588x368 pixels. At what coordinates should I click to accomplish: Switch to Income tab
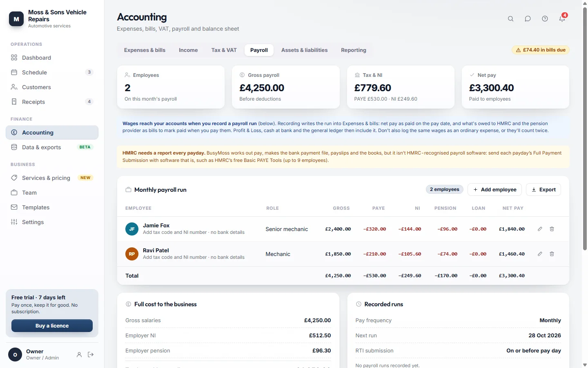coord(188,50)
